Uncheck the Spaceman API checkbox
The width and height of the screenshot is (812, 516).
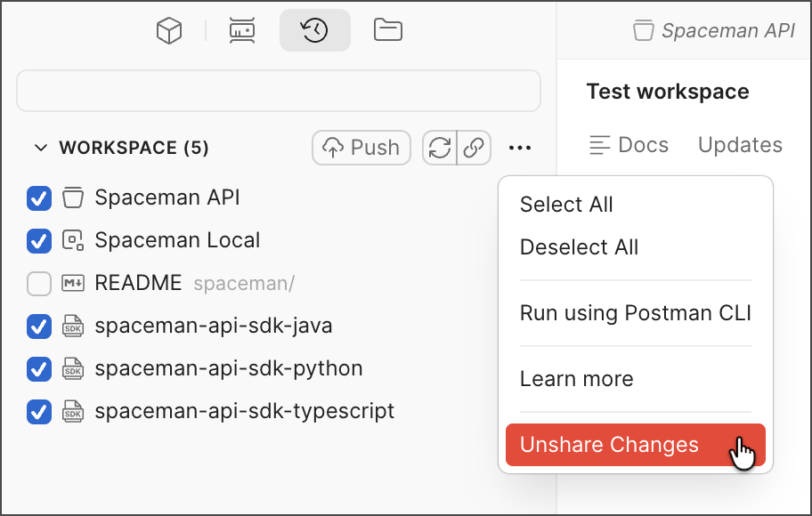pos(39,198)
